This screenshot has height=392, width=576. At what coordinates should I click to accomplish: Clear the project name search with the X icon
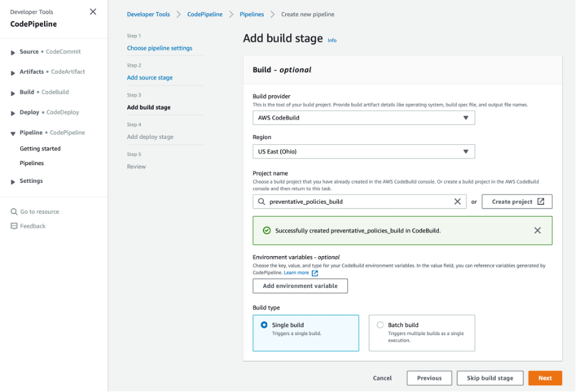tap(458, 201)
